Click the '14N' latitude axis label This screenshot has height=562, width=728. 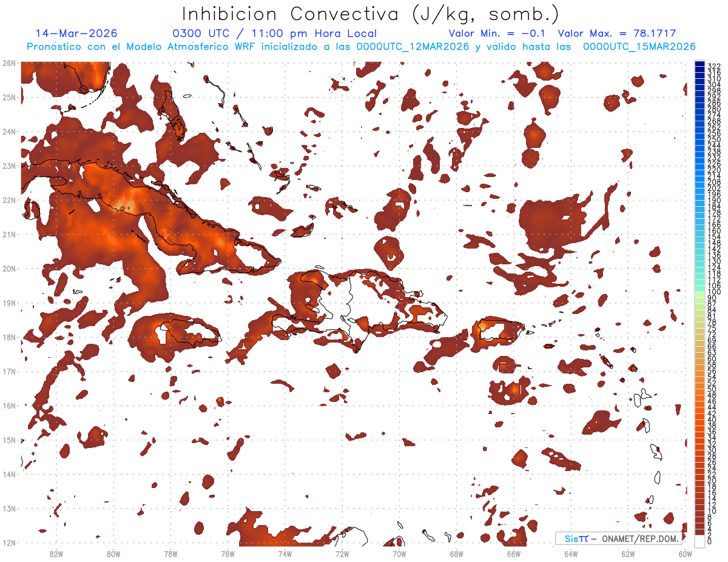coord(8,474)
